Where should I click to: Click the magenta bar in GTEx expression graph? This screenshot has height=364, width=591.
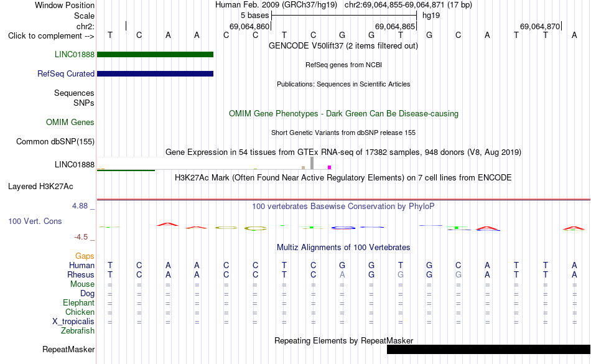[x=330, y=167]
